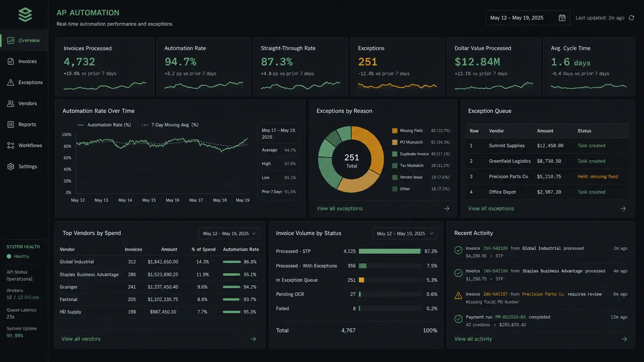This screenshot has height=362, width=644.
Task: Click Held: missing field status text
Action: click(x=598, y=176)
